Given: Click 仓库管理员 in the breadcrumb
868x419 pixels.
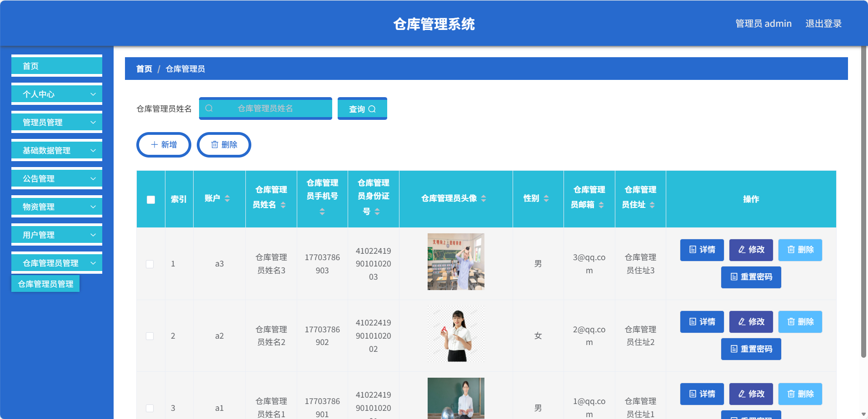Looking at the screenshot, I should pos(185,69).
